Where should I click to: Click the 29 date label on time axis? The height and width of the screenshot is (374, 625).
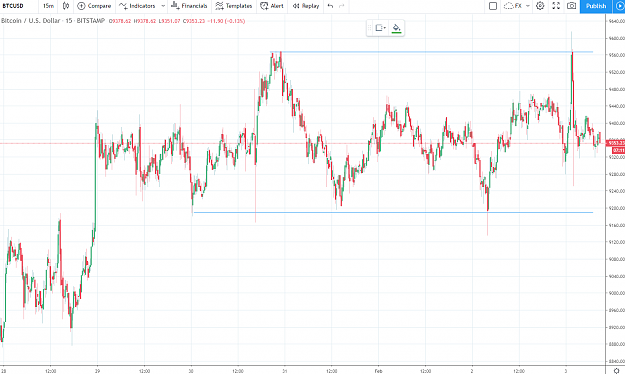click(98, 371)
